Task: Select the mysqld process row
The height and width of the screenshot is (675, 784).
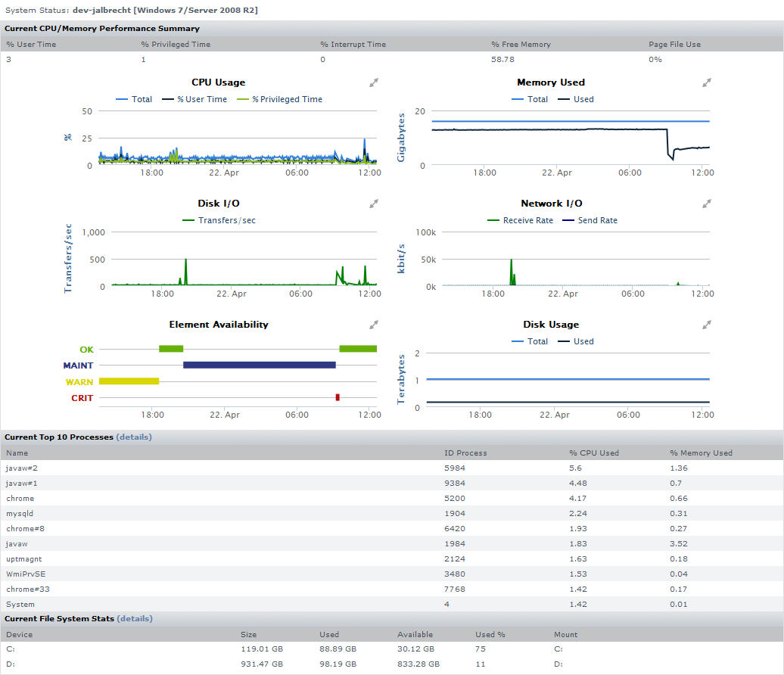Action: (18, 513)
